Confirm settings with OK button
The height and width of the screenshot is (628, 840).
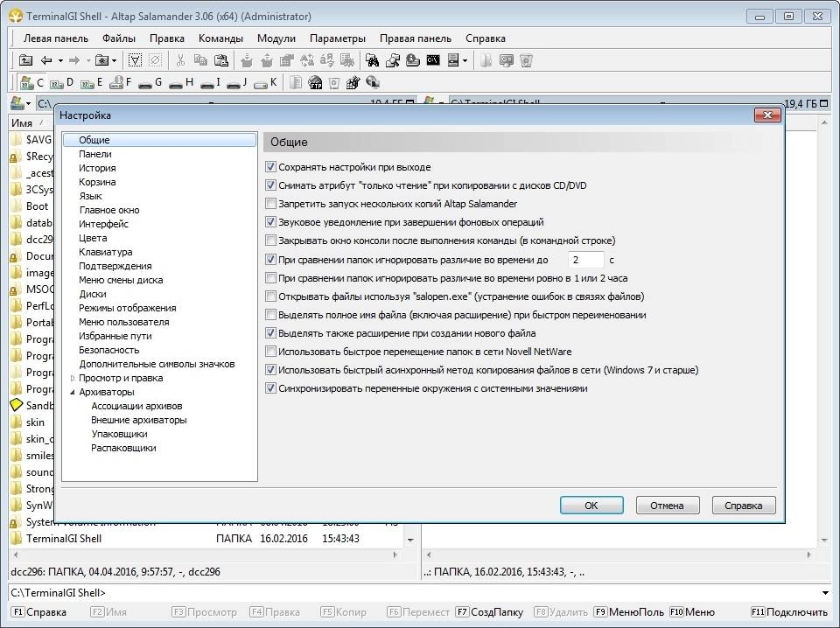tap(591, 506)
